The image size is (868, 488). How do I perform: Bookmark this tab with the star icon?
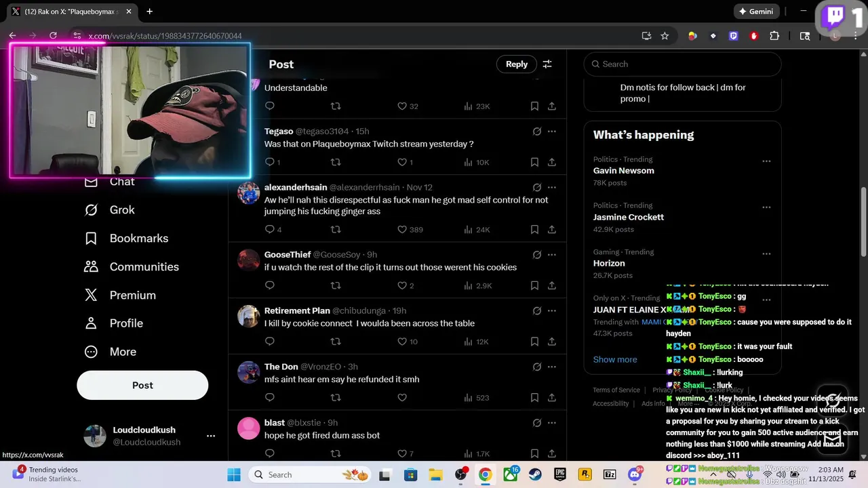[665, 36]
